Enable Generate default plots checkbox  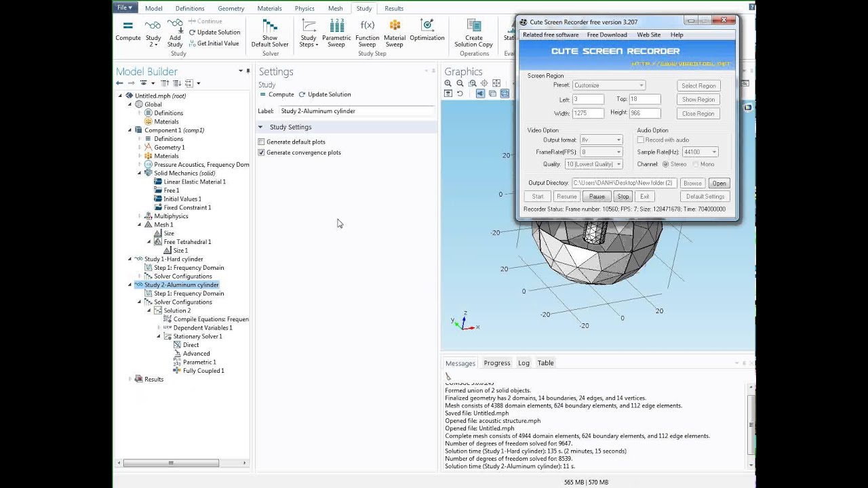click(261, 142)
